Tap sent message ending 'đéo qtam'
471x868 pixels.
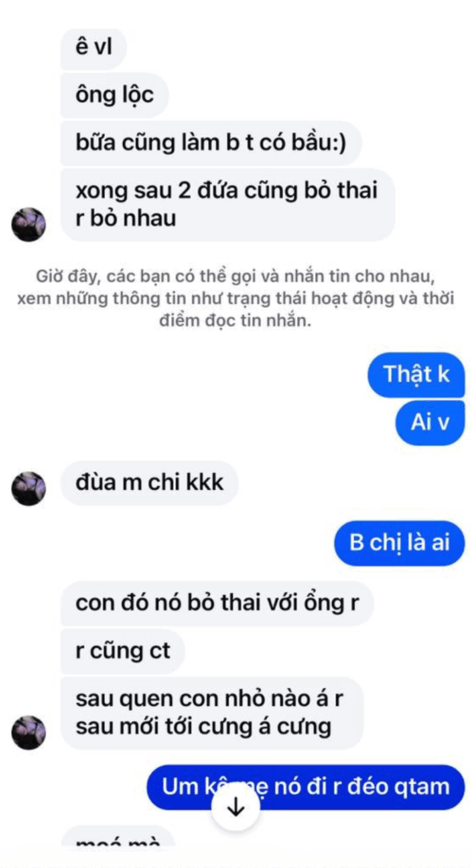click(x=306, y=787)
